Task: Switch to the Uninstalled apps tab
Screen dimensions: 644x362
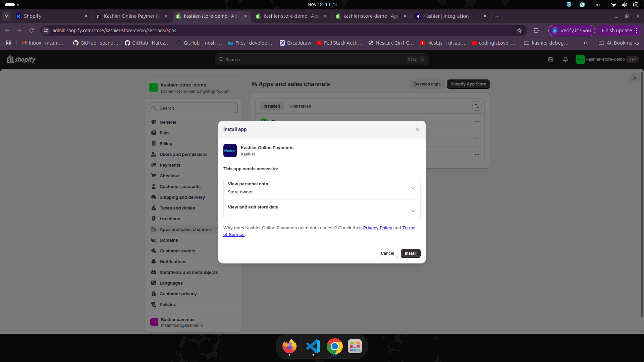Action: tap(300, 106)
